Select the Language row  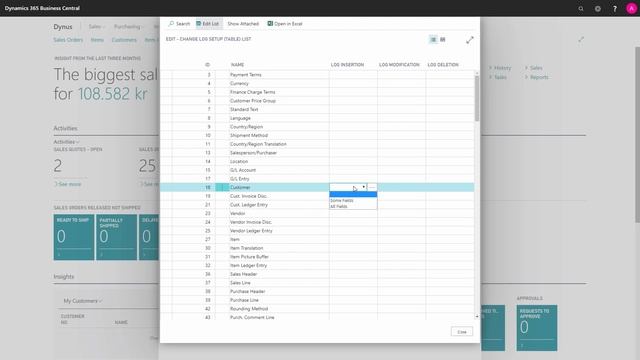click(x=317, y=118)
